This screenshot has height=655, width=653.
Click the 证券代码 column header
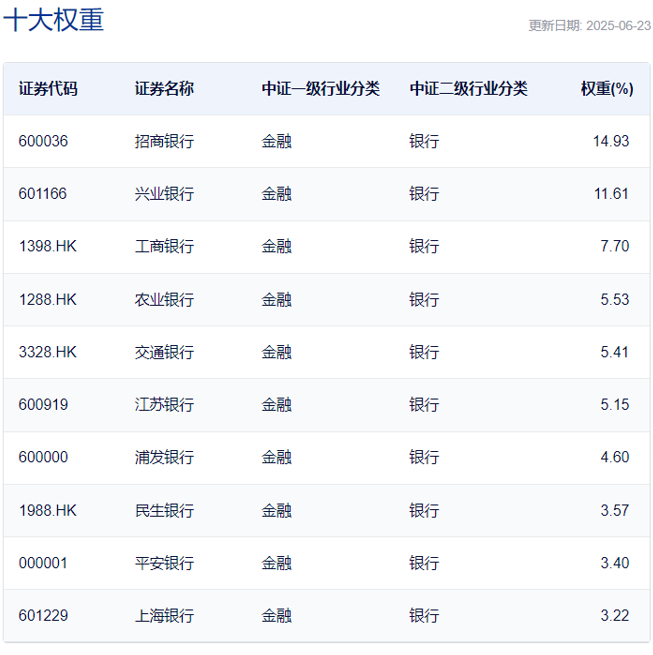click(48, 89)
